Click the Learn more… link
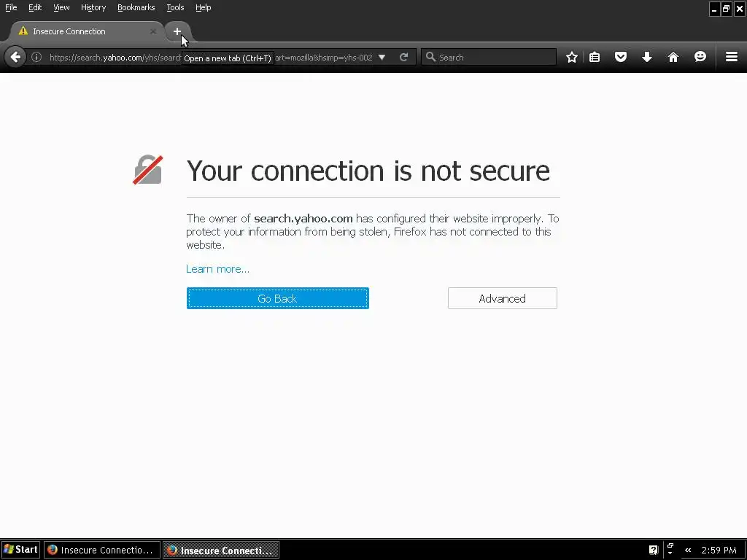The image size is (747, 560). pos(217,269)
